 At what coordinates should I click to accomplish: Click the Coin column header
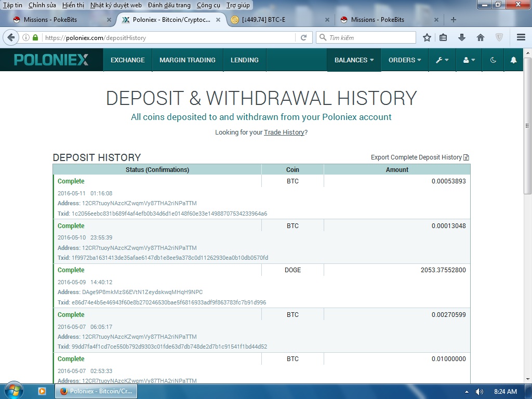point(292,170)
